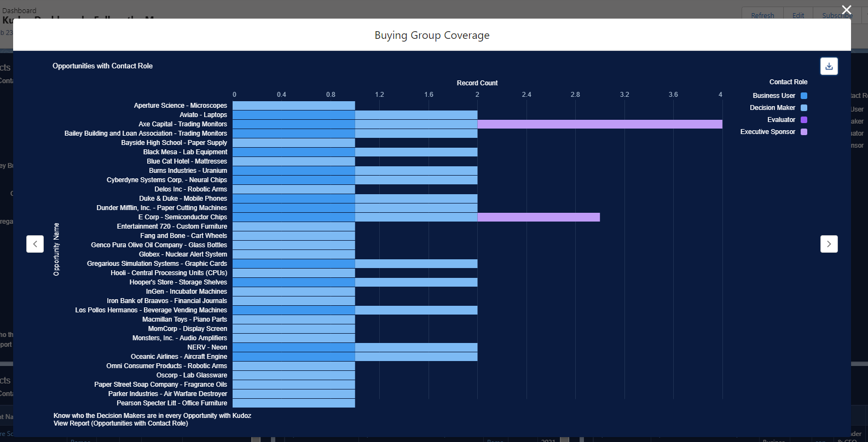This screenshot has height=442, width=868.
Task: Click the Know who the Decision Makers caption
Action: click(152, 416)
